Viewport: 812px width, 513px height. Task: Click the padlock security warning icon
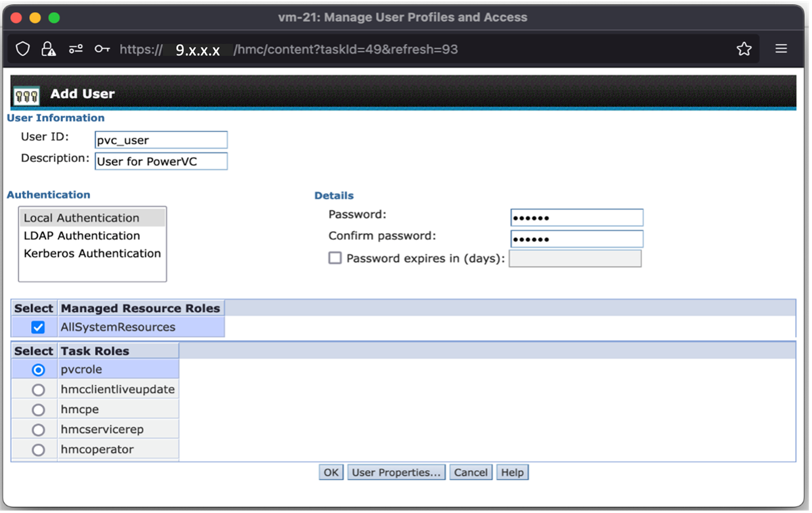coord(47,49)
